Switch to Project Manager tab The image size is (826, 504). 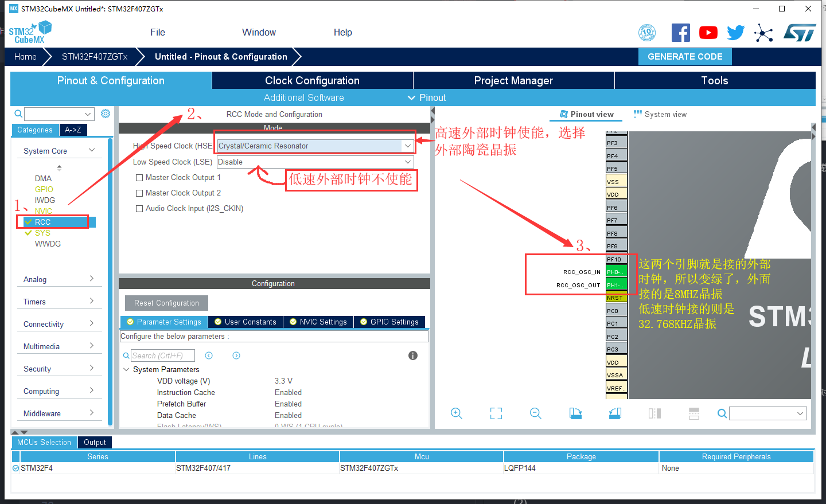click(514, 81)
